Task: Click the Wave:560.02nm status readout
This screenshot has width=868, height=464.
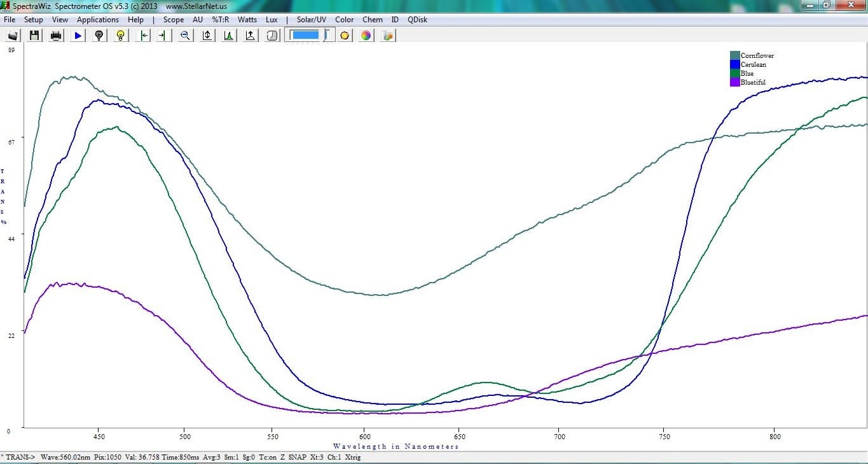Action: click(65, 457)
